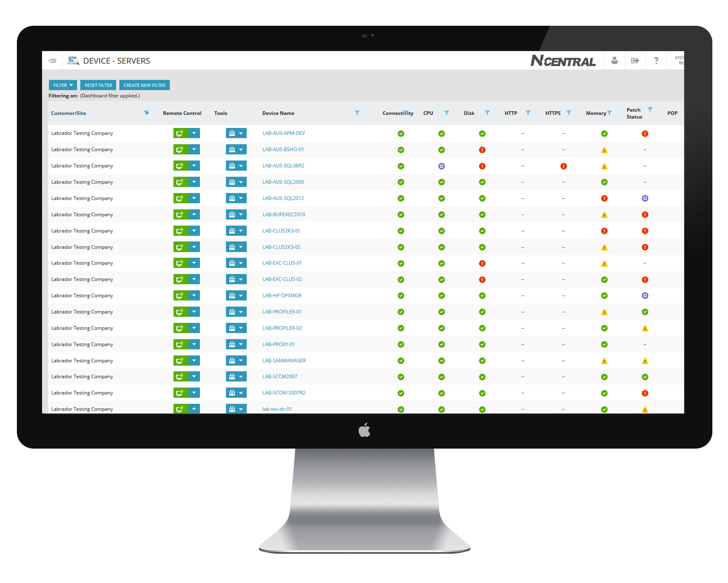The width and height of the screenshot is (728, 583).
Task: Click the failed HTTPS status for LAB-AUS-SQL08R2
Action: [563, 166]
